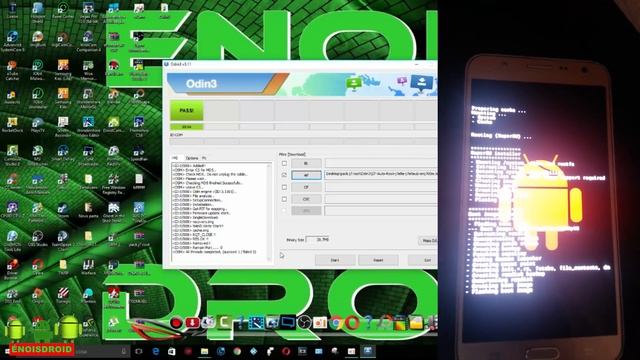Launch Camtasia Studio 8 desktop shortcut
Viewport: 640px width, 360px height.
(12, 156)
